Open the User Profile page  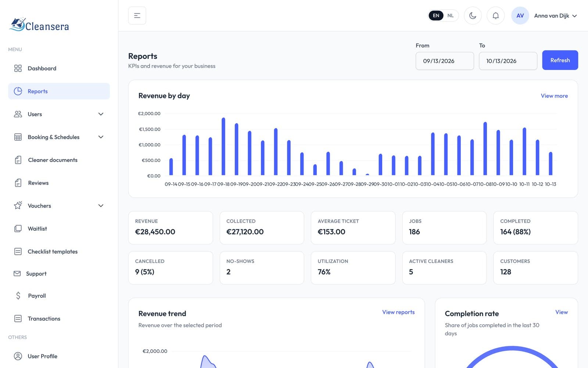point(59,356)
